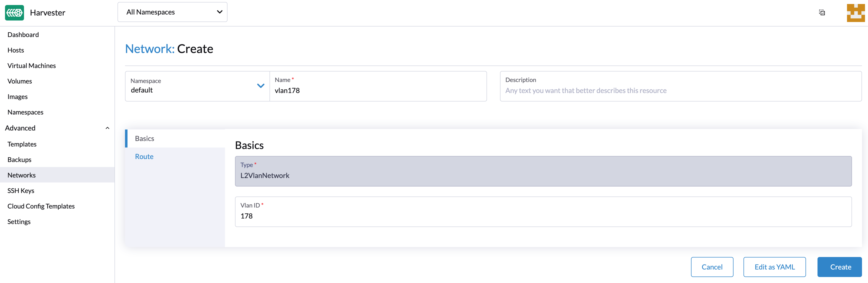
Task: Open the All Namespaces dropdown
Action: pos(172,12)
